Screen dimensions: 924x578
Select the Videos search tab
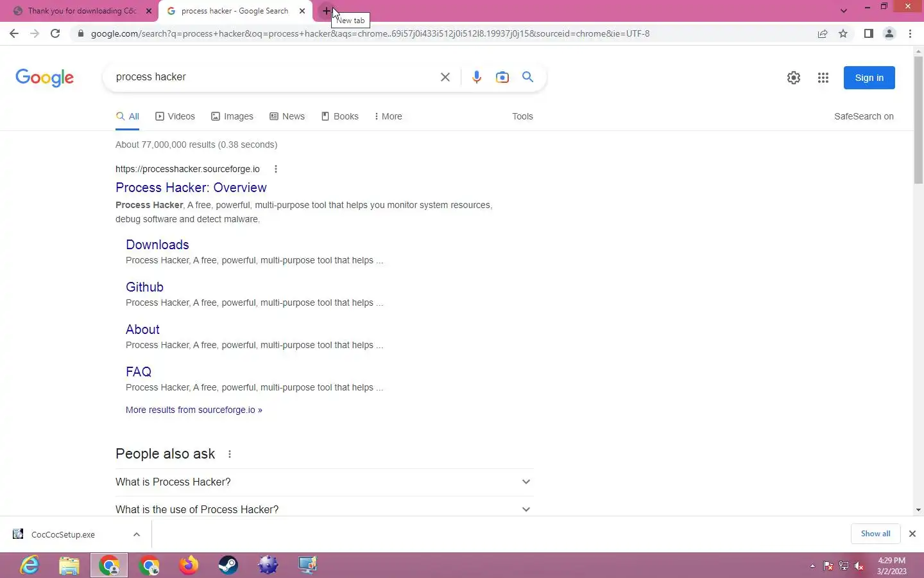tap(175, 116)
